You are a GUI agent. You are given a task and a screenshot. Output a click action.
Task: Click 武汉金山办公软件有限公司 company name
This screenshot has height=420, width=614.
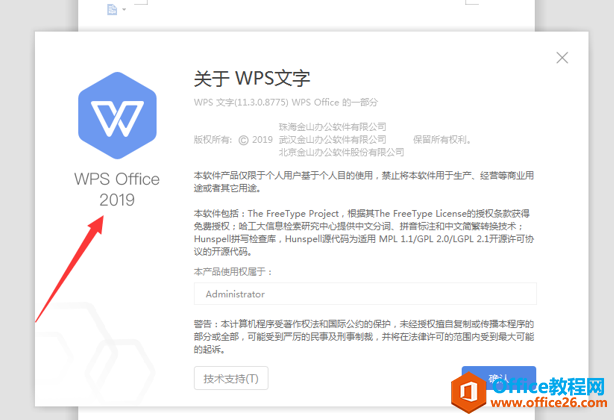(332, 139)
